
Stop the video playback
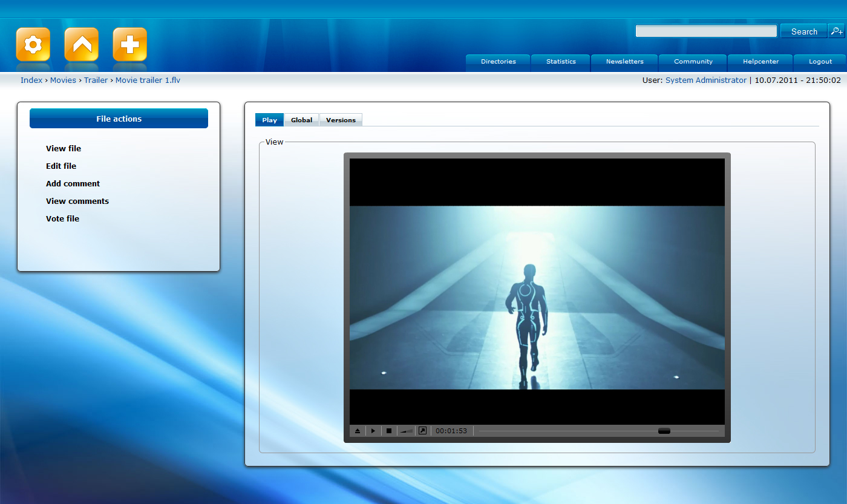(x=389, y=431)
